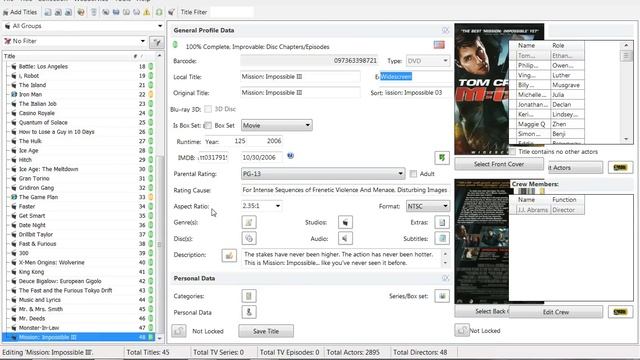Click the back cover thumbnail image
Image resolution: width=640 pixels, height=360 pixels.
[482, 242]
